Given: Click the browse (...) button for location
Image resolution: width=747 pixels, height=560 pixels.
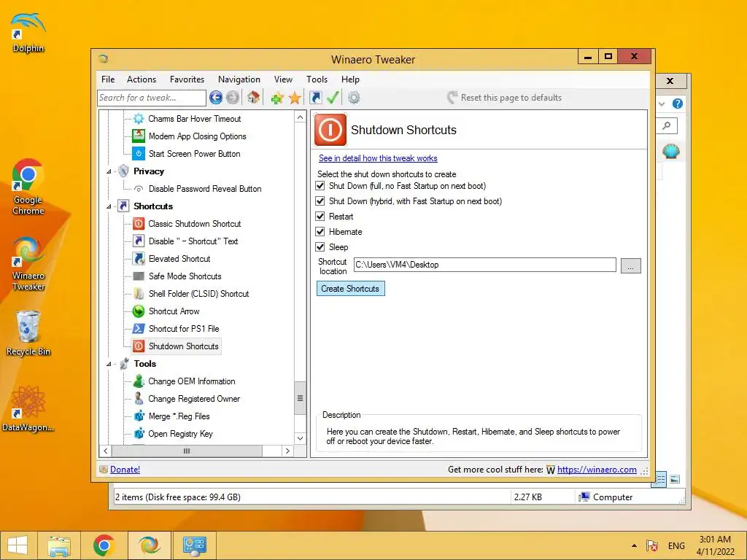Looking at the screenshot, I should click(630, 265).
